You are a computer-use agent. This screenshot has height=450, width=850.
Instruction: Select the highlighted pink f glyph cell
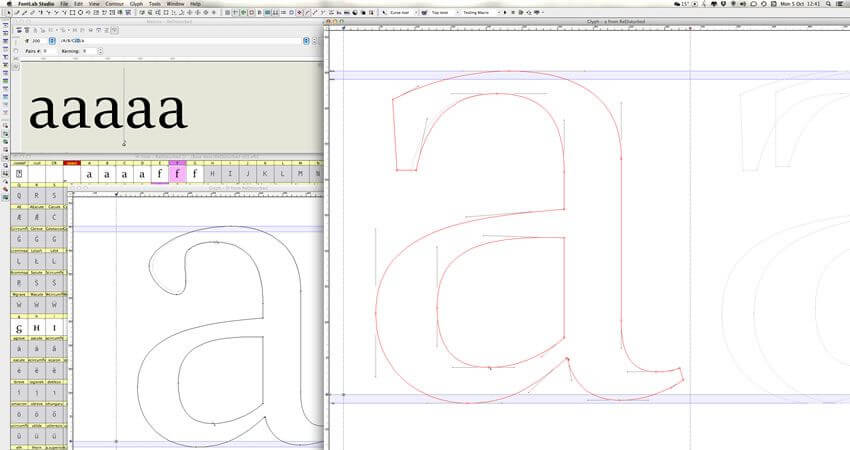(177, 174)
